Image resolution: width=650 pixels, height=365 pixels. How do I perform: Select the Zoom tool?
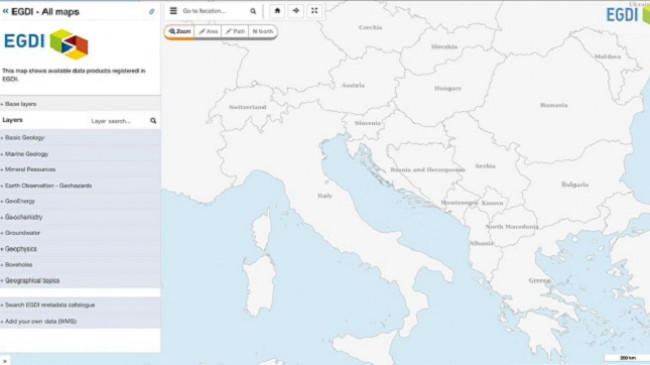pyautogui.click(x=179, y=32)
